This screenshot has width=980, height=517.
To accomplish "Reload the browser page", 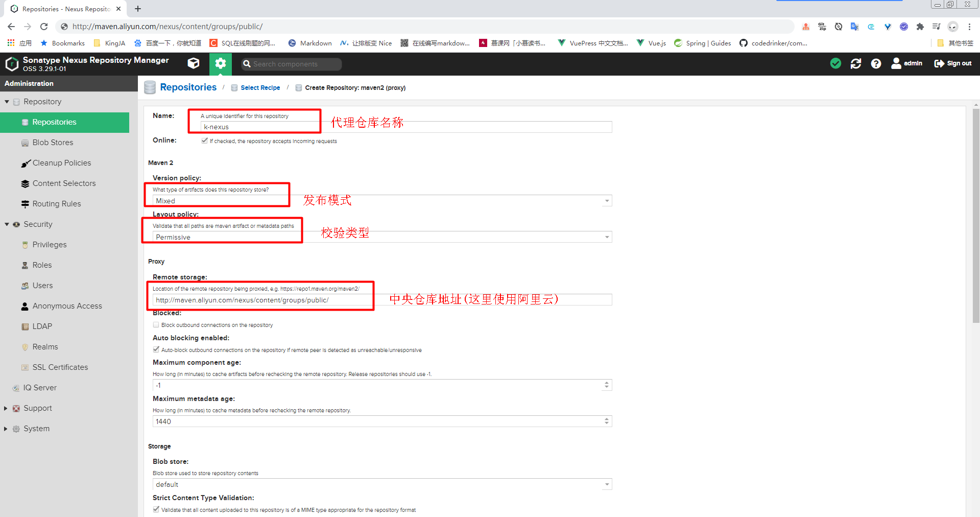I will tap(44, 27).
